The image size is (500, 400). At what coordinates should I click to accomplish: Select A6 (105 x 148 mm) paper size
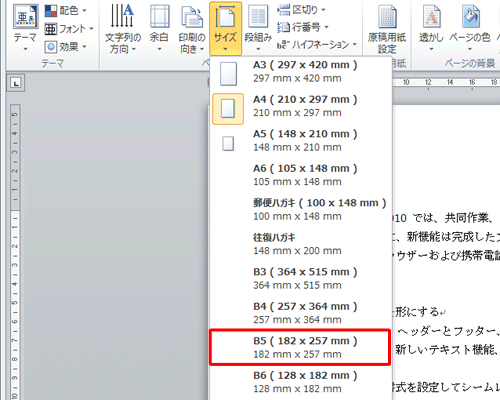tap(301, 175)
